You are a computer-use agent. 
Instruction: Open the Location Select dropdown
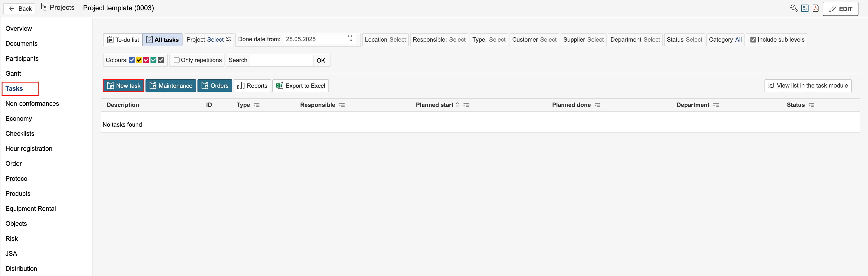coord(397,40)
